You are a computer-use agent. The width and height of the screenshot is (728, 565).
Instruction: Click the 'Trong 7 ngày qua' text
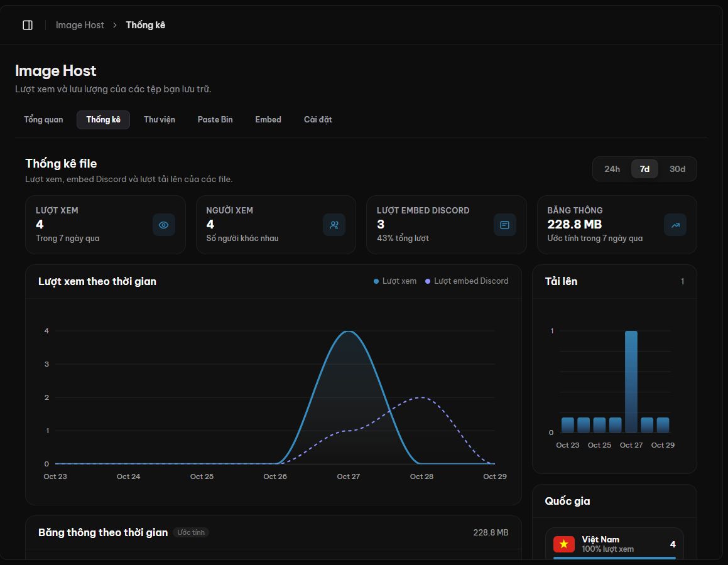pyautogui.click(x=68, y=239)
